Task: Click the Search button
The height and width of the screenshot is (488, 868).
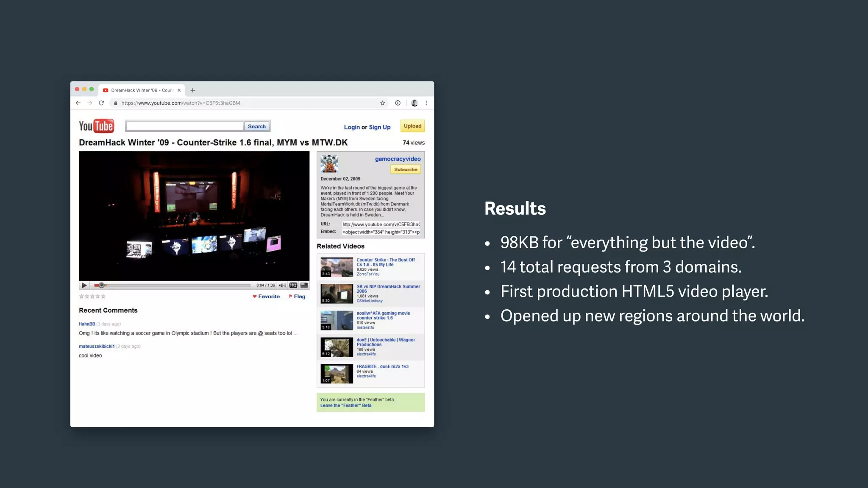Action: pos(257,126)
